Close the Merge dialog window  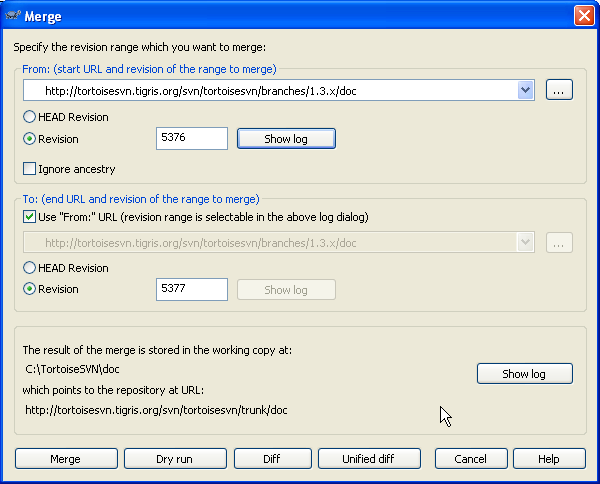pyautogui.click(x=583, y=16)
